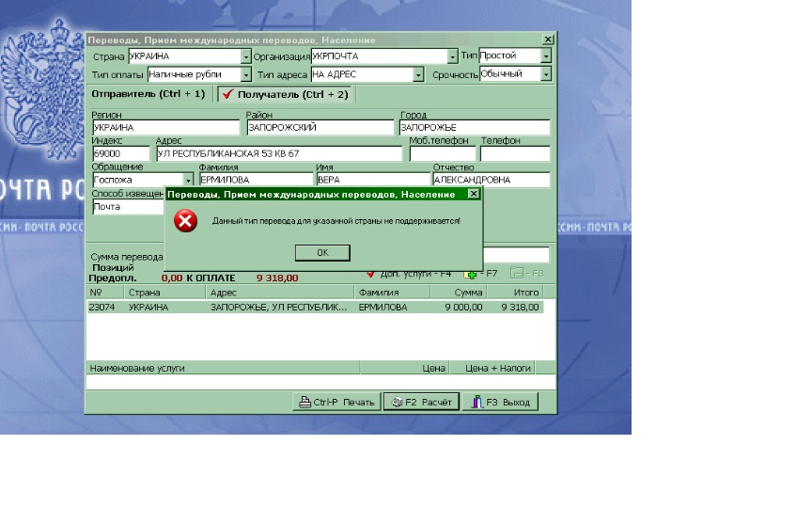The image size is (812, 508).
Task: Click cell ЗАПОРОЖЬЕ, УЛ РЕСПУБЛИК... in table
Action: [x=278, y=308]
